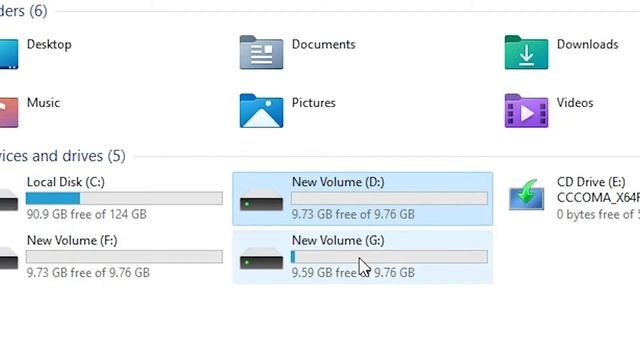Select the New Volume (G:) drive icon

tap(261, 258)
